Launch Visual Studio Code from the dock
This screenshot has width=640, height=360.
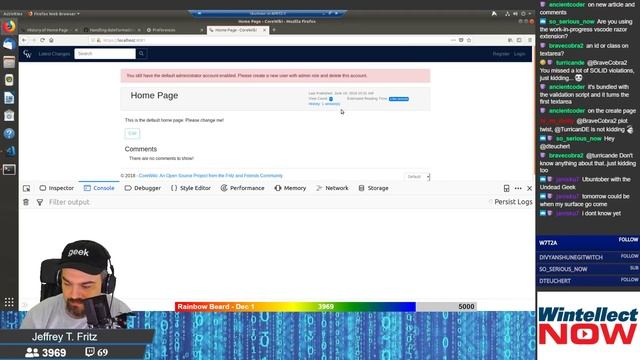coord(10,151)
